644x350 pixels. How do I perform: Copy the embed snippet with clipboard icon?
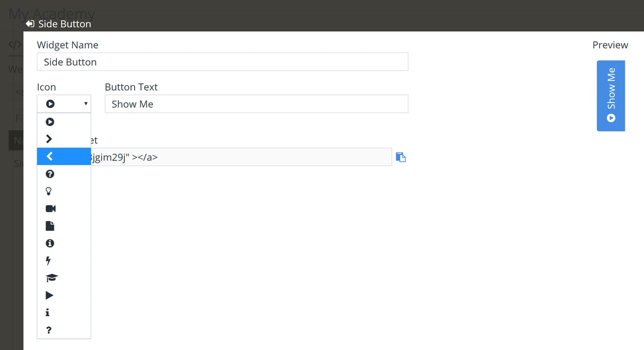click(400, 157)
